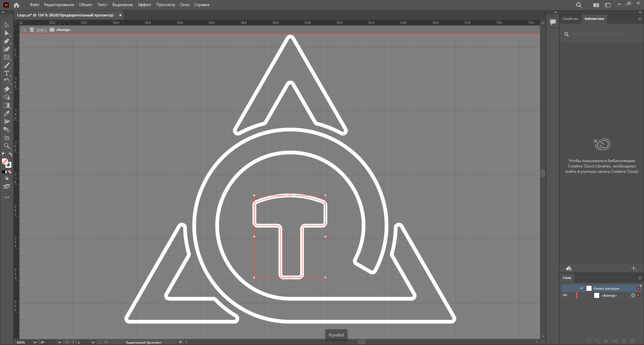Toggle the Слои panel menu
Image resolution: width=644 pixels, height=345 pixels.
[639, 278]
